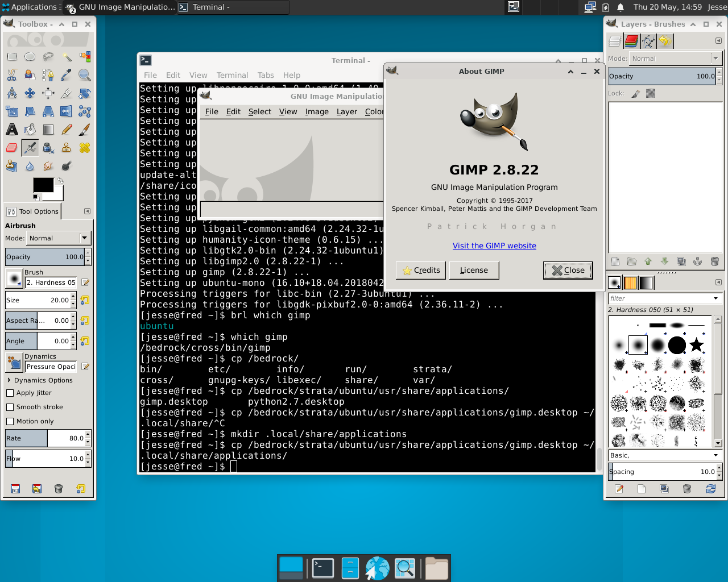
Task: Select the Eraser tool
Action: coord(12,148)
